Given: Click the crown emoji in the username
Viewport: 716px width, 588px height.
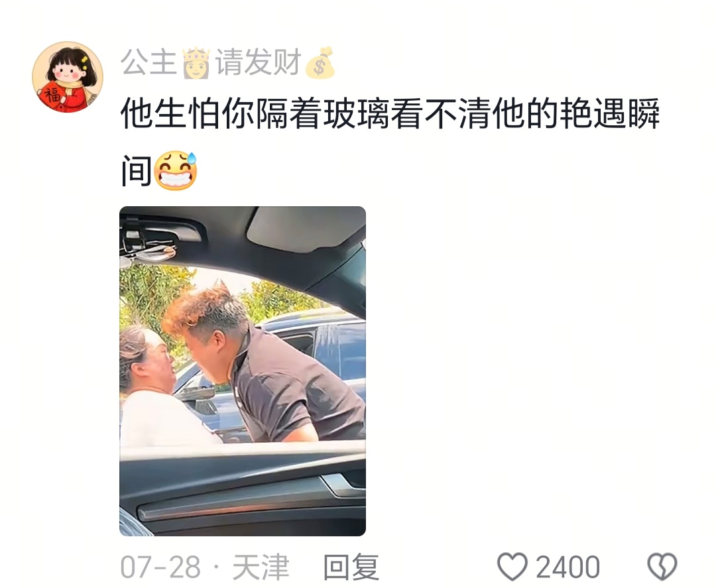Looking at the screenshot, I should (x=196, y=62).
